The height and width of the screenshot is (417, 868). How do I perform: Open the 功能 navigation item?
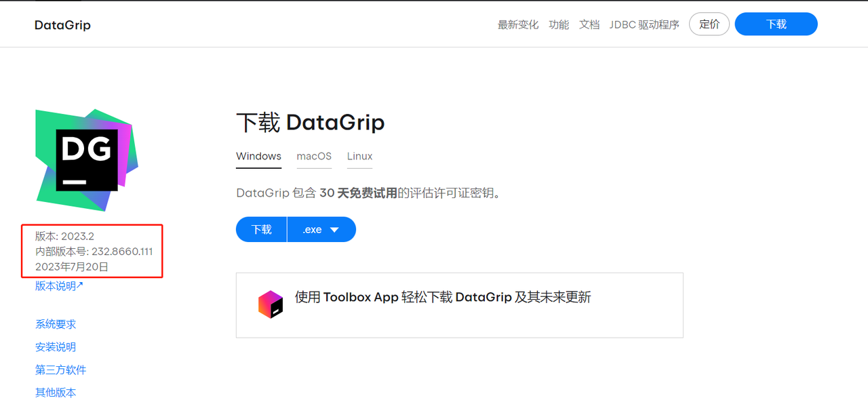coord(559,24)
